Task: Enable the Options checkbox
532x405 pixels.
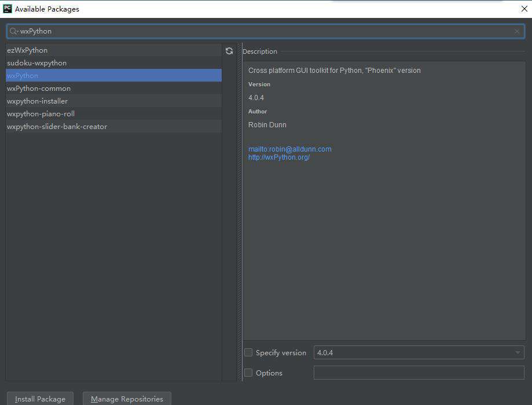Action: [x=248, y=373]
